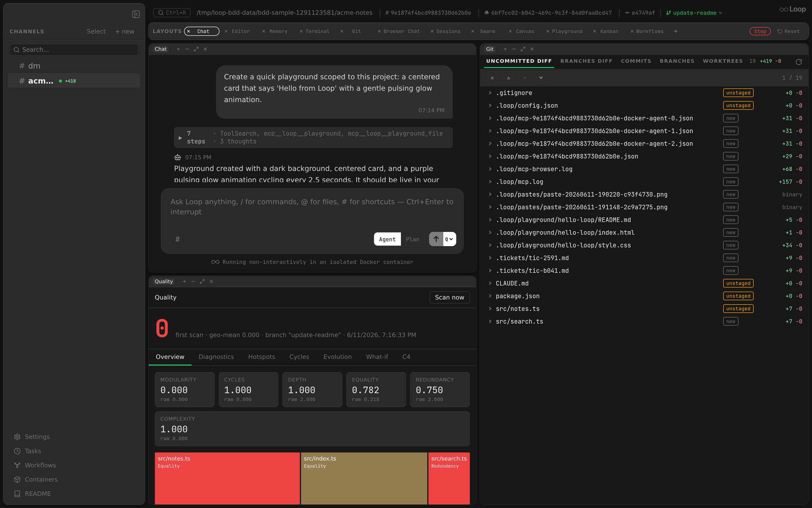Go to next diff file chevron
Screen dimensions: 812x508
(x=541, y=78)
